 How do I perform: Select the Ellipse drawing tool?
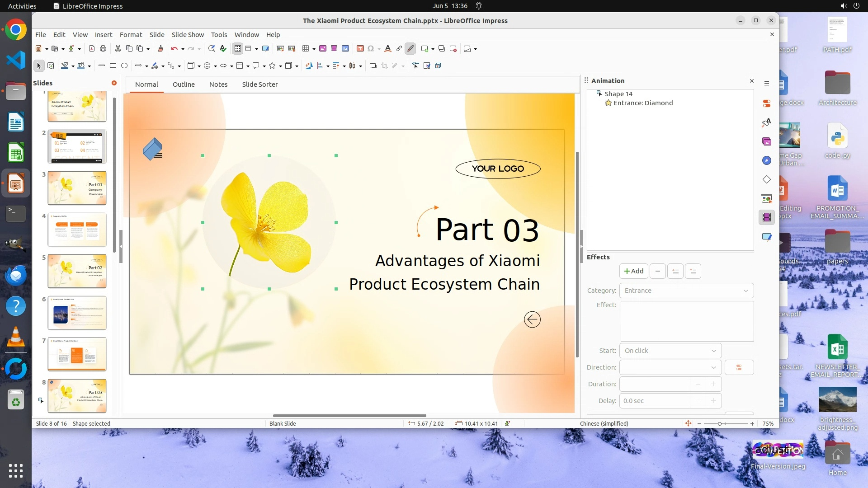pyautogui.click(x=124, y=66)
